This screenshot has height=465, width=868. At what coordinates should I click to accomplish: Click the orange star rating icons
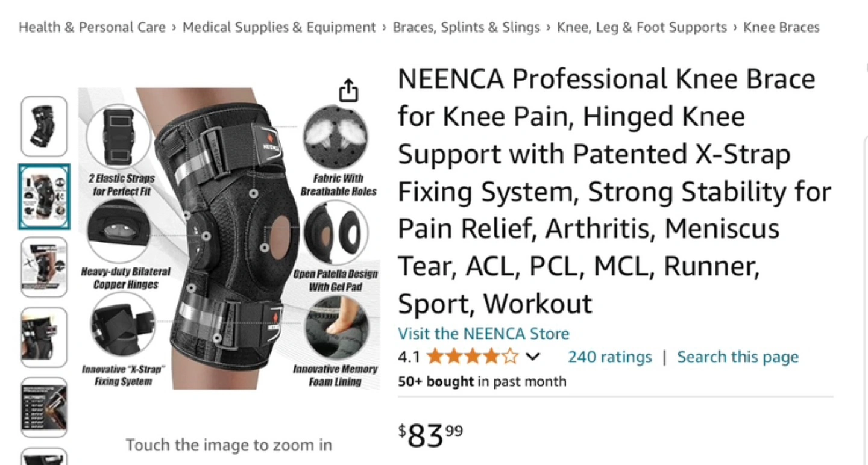tap(472, 357)
